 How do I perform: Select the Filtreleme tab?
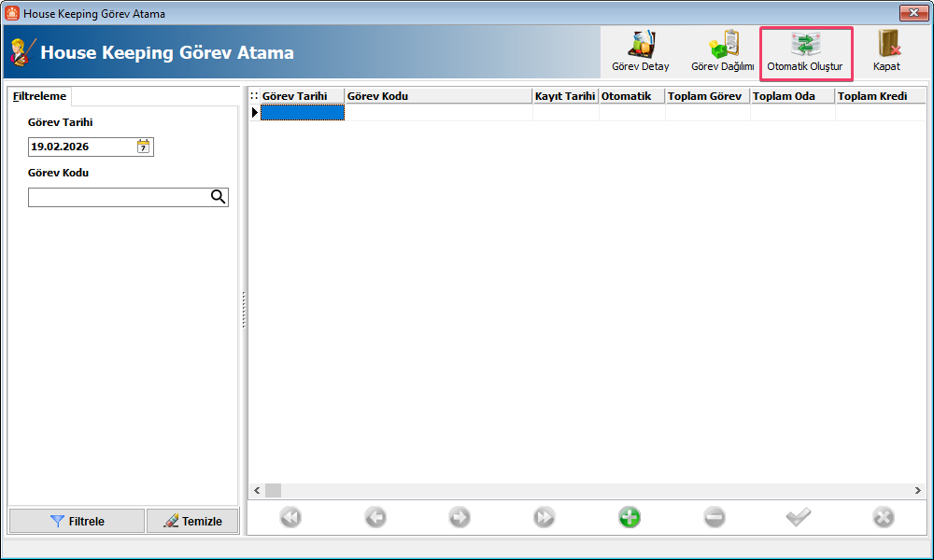click(40, 96)
